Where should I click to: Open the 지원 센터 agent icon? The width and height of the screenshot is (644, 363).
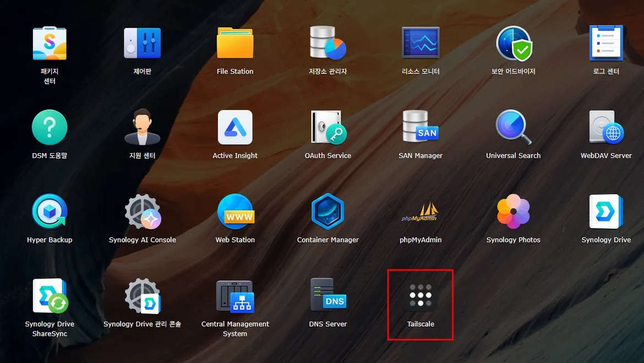click(x=142, y=127)
